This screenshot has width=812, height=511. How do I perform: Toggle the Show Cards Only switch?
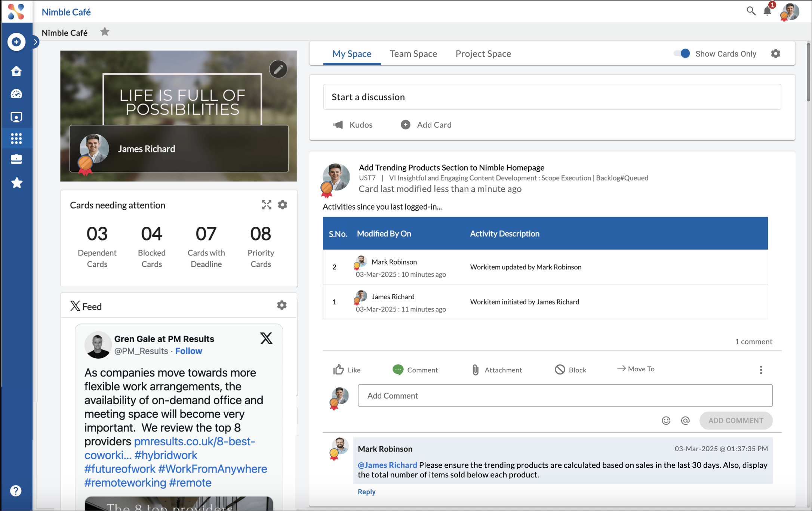click(x=682, y=53)
